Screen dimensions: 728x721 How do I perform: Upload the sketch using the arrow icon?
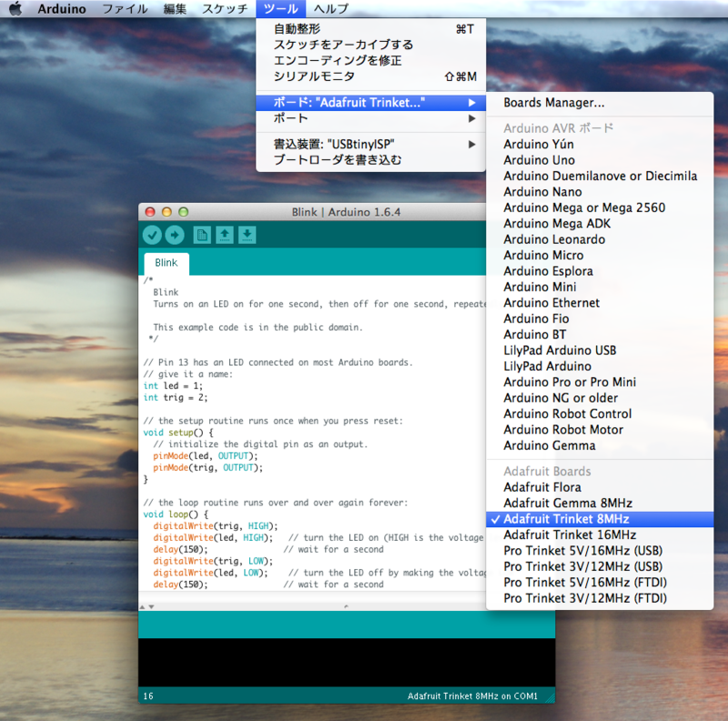177,235
